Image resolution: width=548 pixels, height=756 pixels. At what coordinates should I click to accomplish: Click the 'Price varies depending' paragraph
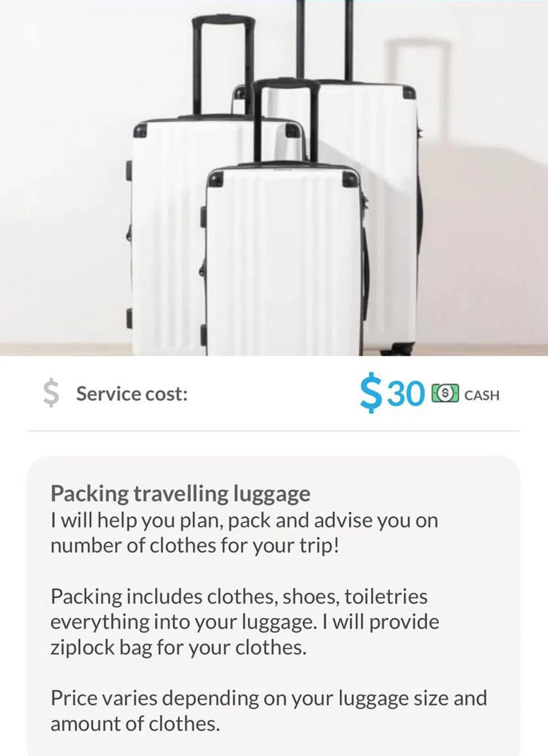269,710
